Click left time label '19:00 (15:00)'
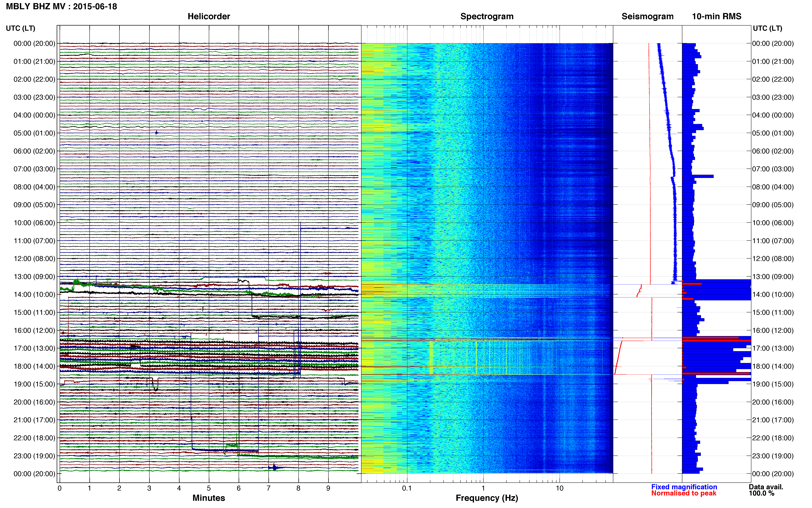This screenshot has width=812, height=508. point(34,384)
